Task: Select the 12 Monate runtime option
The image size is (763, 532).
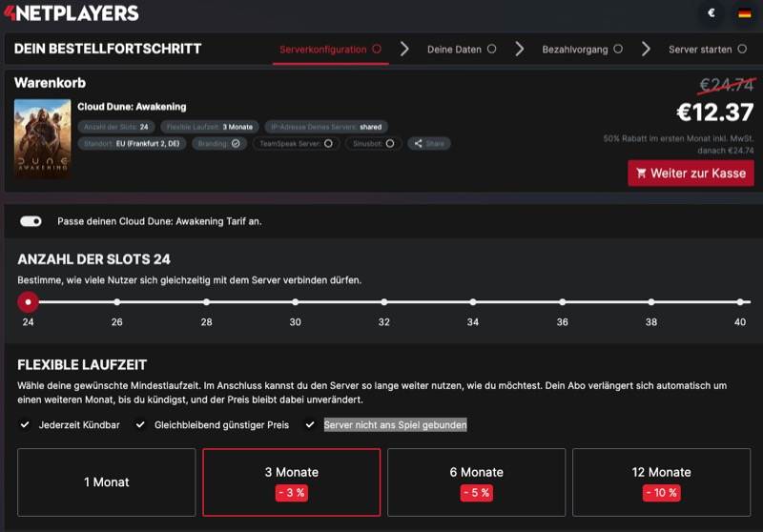Action: [x=661, y=481]
